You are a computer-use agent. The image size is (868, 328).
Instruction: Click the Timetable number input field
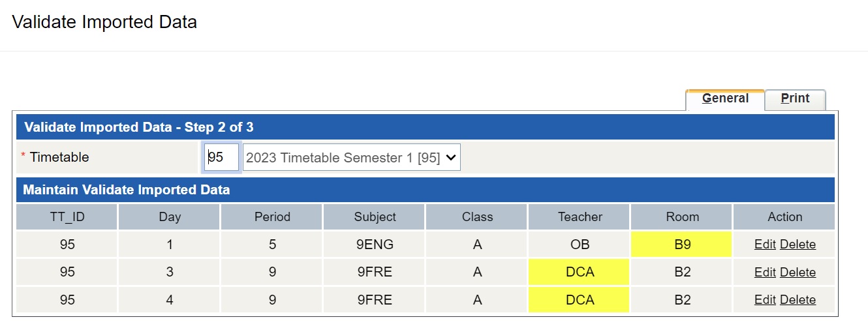221,158
